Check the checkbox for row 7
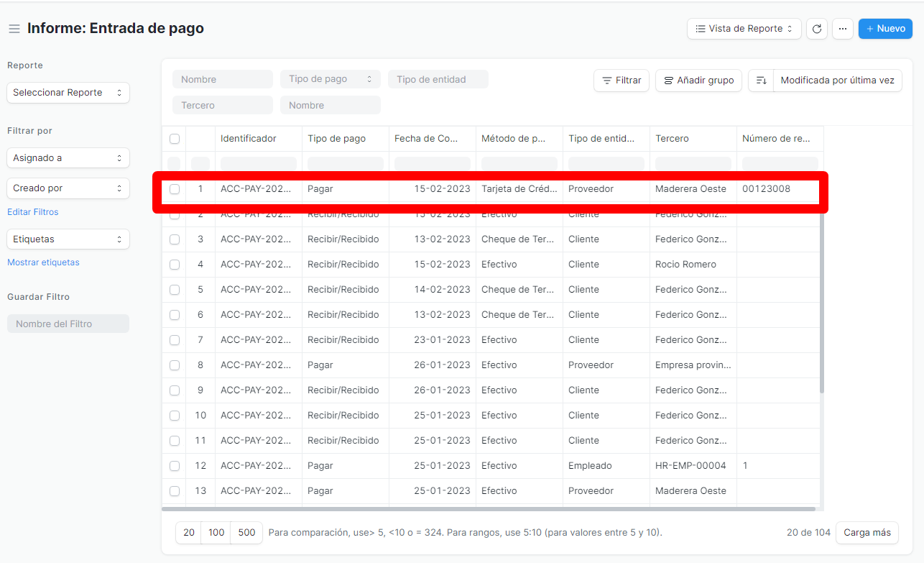This screenshot has width=924, height=563. 175,340
